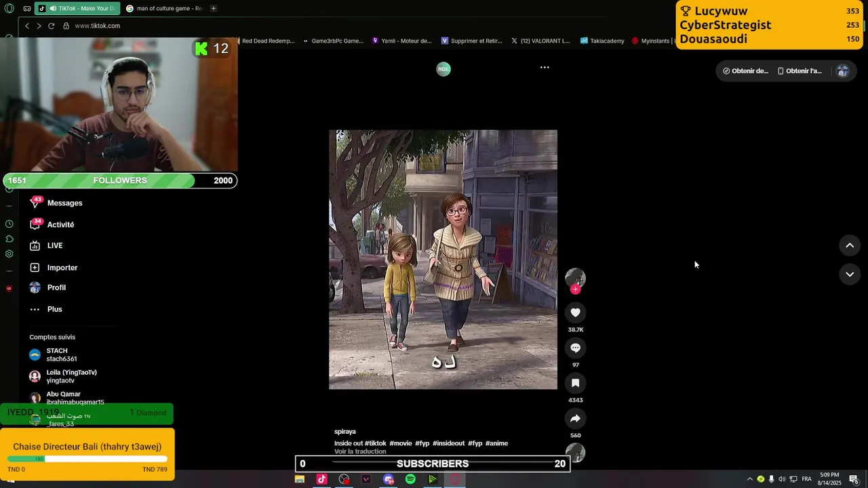Open Discord icon in the taskbar
Image resolution: width=868 pixels, height=488 pixels.
[388, 479]
